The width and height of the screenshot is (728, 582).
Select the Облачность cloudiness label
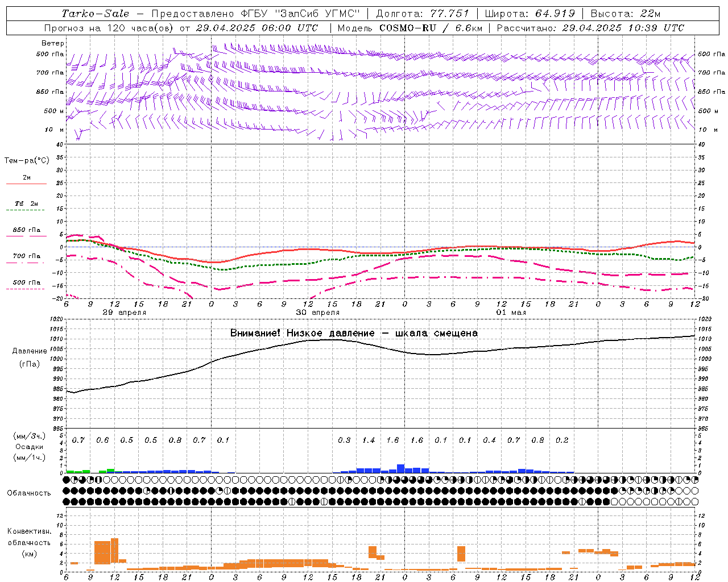pos(29,493)
